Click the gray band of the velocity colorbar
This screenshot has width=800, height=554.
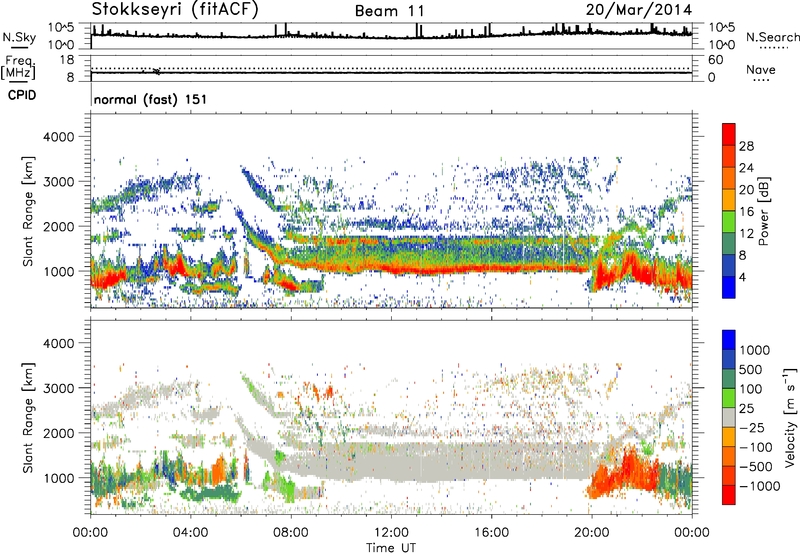pos(729,417)
